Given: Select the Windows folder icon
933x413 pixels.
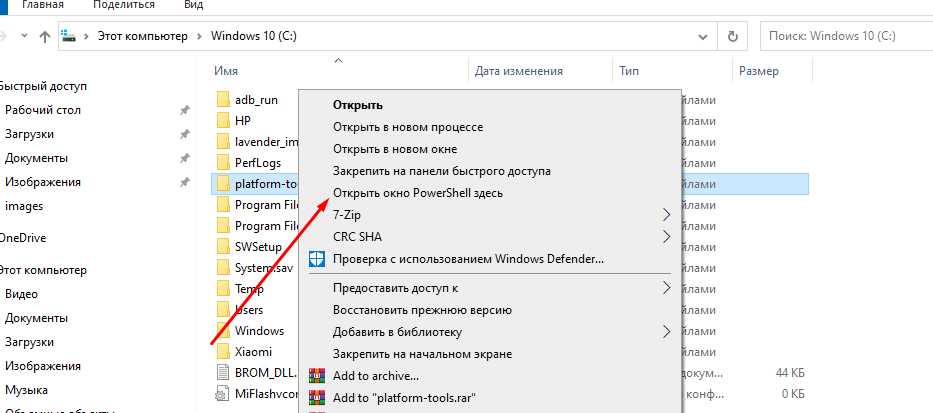Looking at the screenshot, I should 223,331.
